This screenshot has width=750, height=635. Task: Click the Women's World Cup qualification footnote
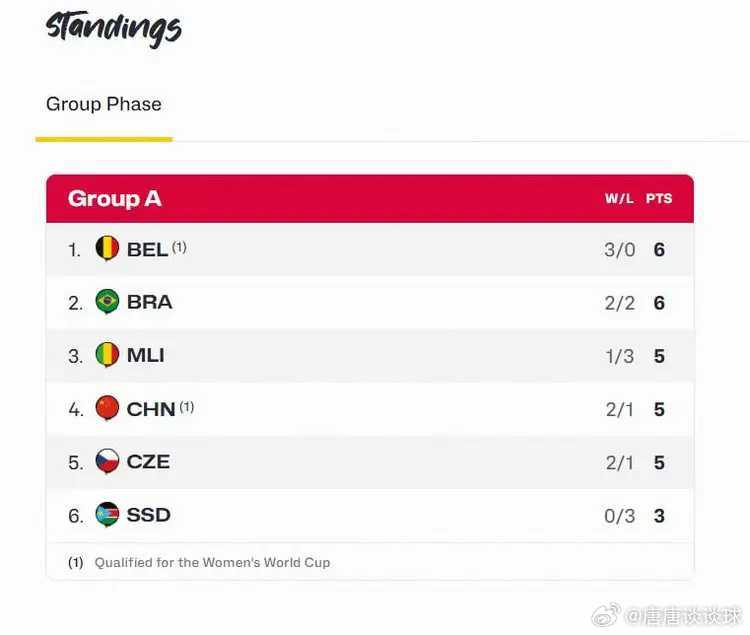click(212, 563)
